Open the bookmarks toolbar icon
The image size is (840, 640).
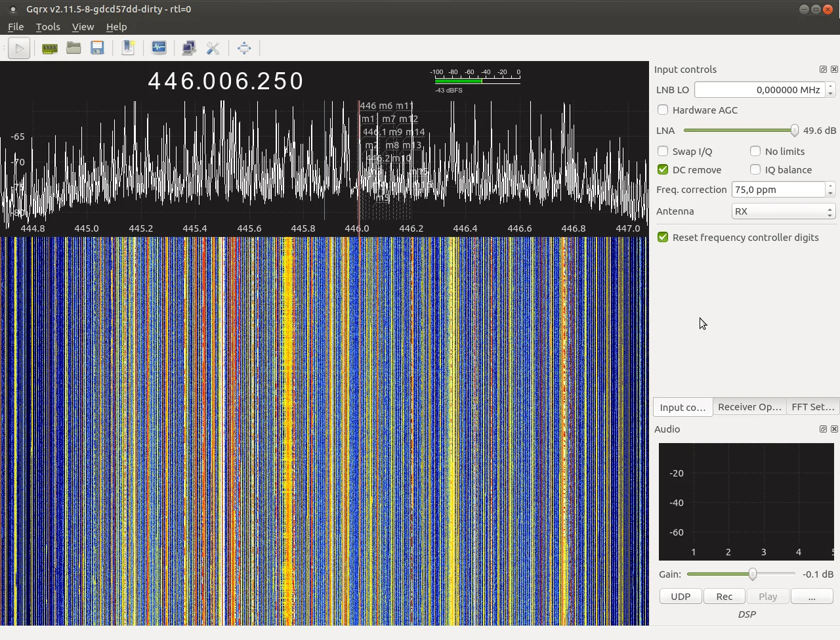(129, 48)
